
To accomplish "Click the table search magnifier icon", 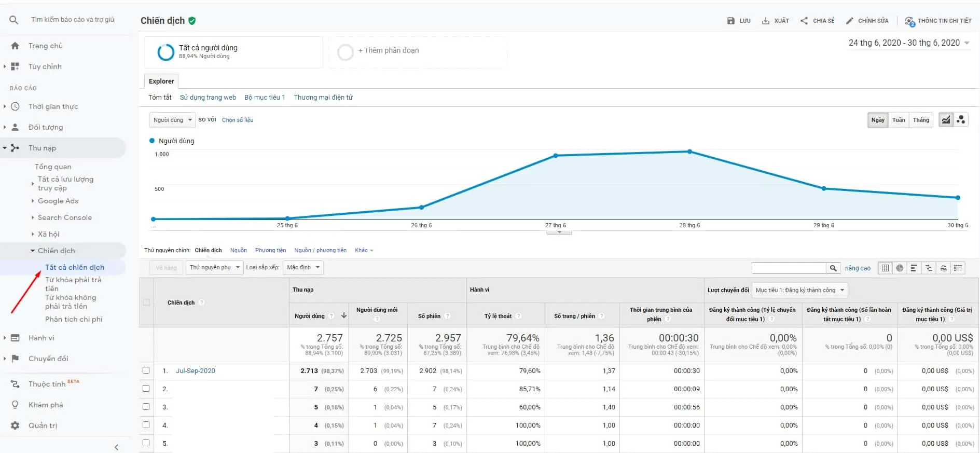I will pos(833,268).
